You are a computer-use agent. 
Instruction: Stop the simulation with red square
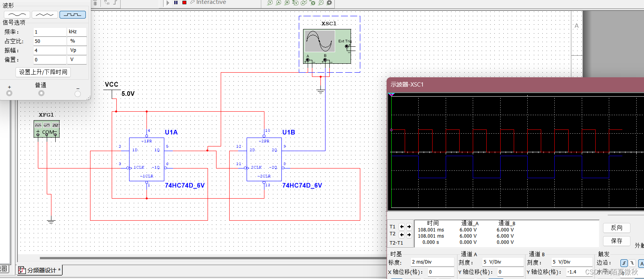184,2
